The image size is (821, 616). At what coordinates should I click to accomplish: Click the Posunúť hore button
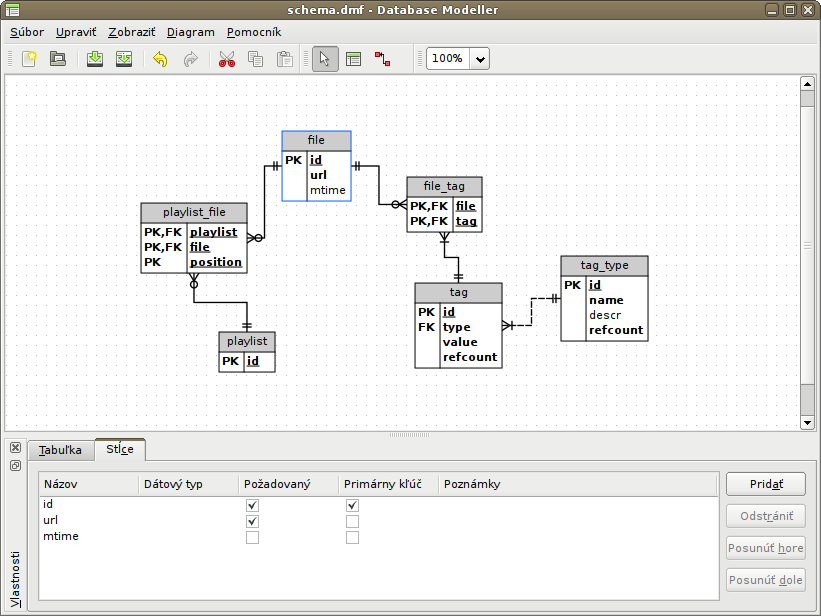765,548
